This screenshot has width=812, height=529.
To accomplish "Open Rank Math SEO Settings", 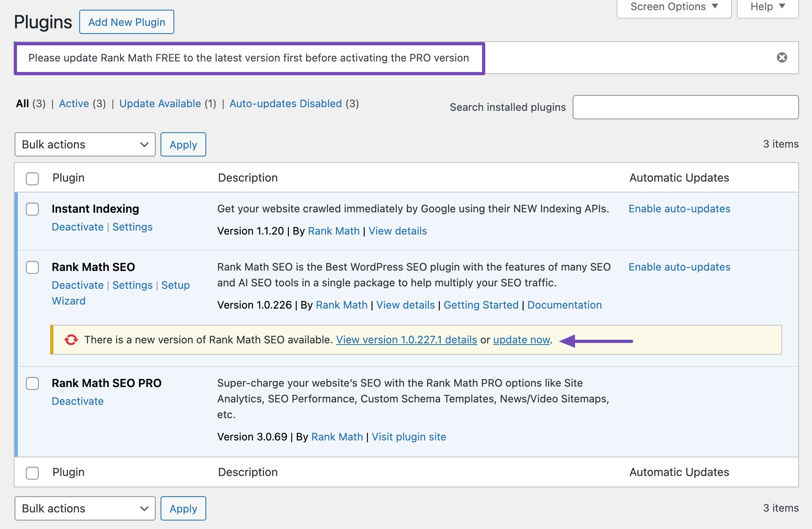I will 133,285.
